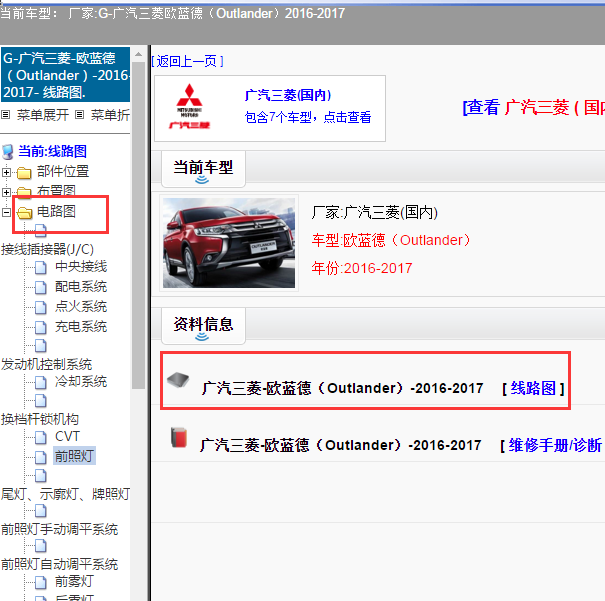The height and width of the screenshot is (601, 605).
Task: Open the 配电系统 tree item
Action: (81, 286)
